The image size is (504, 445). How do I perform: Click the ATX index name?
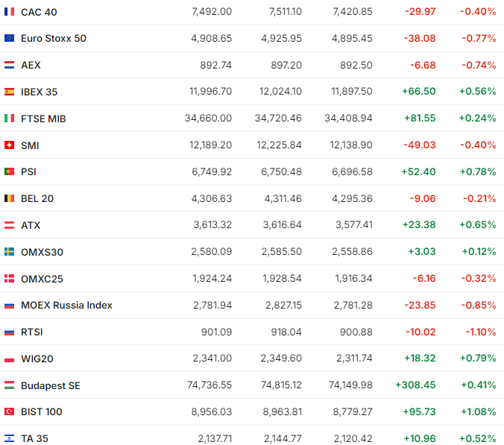(x=31, y=225)
